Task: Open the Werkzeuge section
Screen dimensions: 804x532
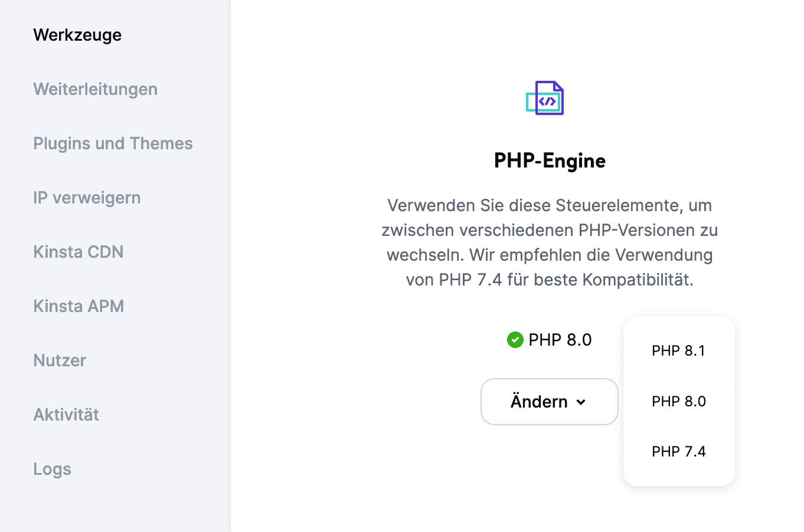Action: click(x=77, y=35)
